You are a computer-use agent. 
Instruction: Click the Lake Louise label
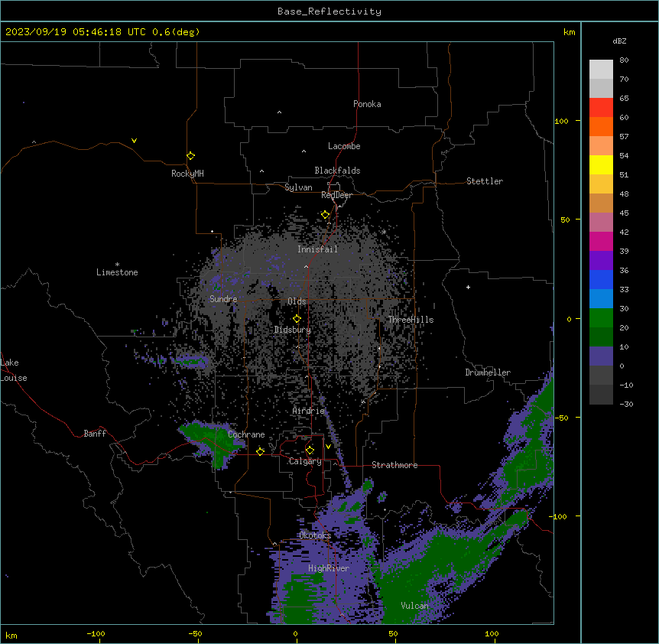[x=14, y=370]
